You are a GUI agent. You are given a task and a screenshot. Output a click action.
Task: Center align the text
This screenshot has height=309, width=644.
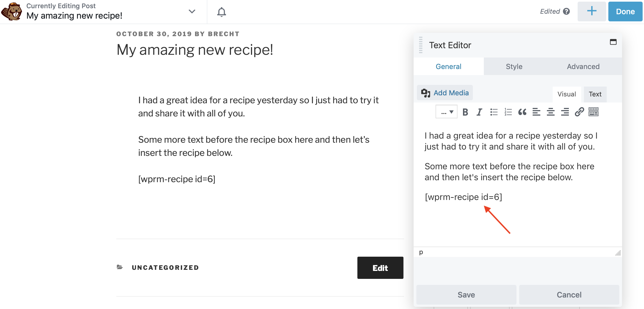click(551, 112)
